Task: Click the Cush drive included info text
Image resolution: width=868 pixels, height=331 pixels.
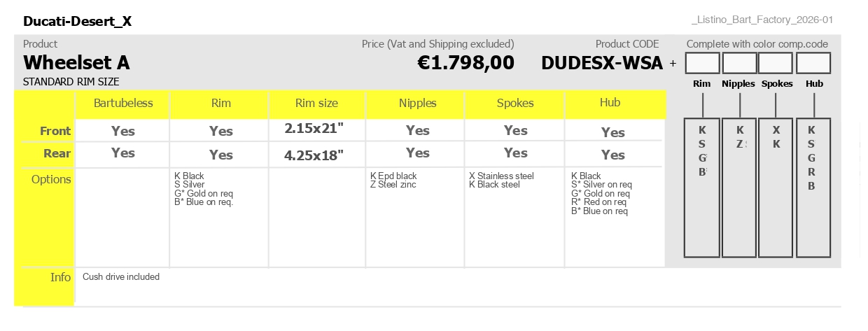Action: pos(121,277)
